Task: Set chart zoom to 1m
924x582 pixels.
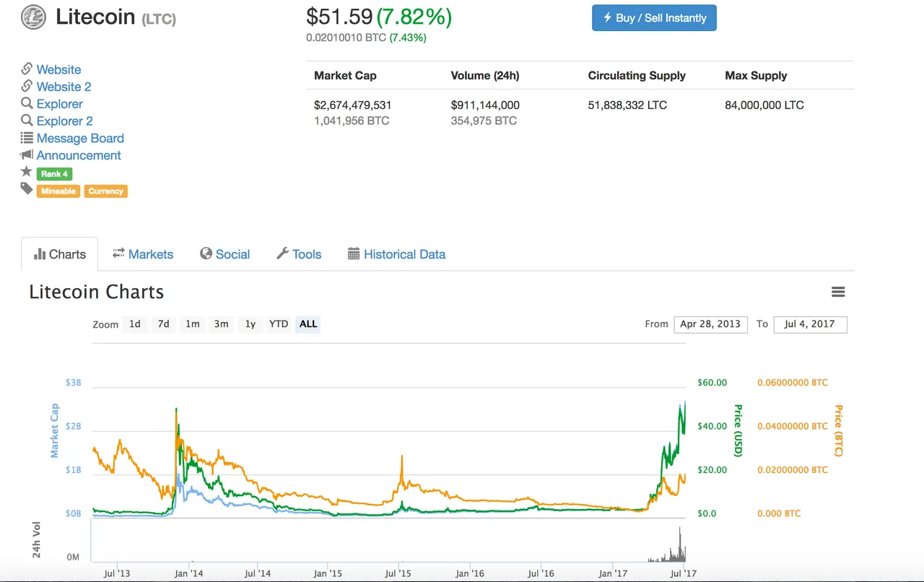Action: [193, 324]
